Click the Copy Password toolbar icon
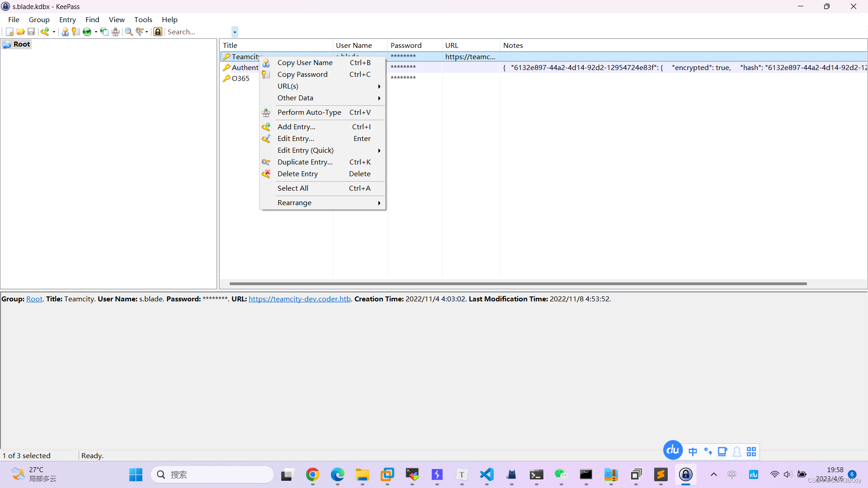Viewport: 868px width, 488px height. tap(76, 32)
